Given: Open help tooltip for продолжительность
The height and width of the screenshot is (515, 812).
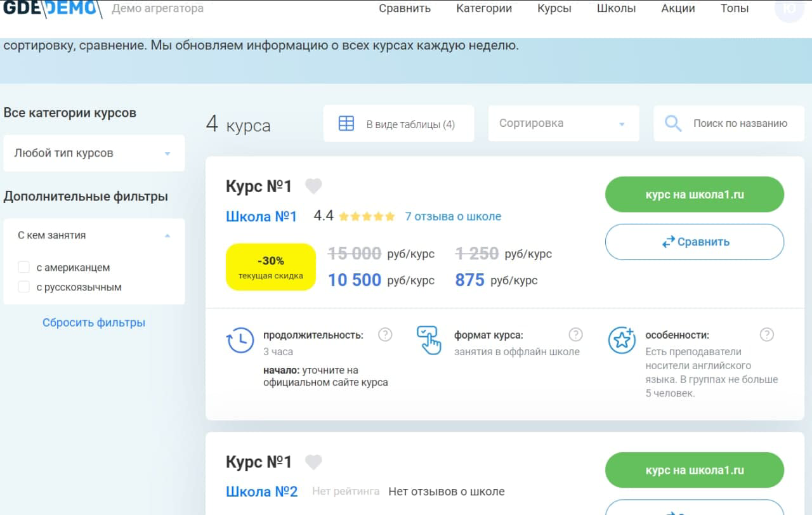Looking at the screenshot, I should tap(385, 335).
